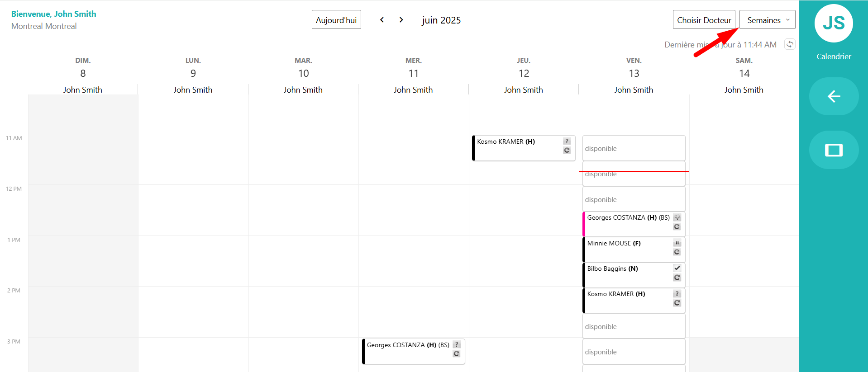The height and width of the screenshot is (372, 868).
Task: Click the next week arrow
Action: (x=401, y=19)
